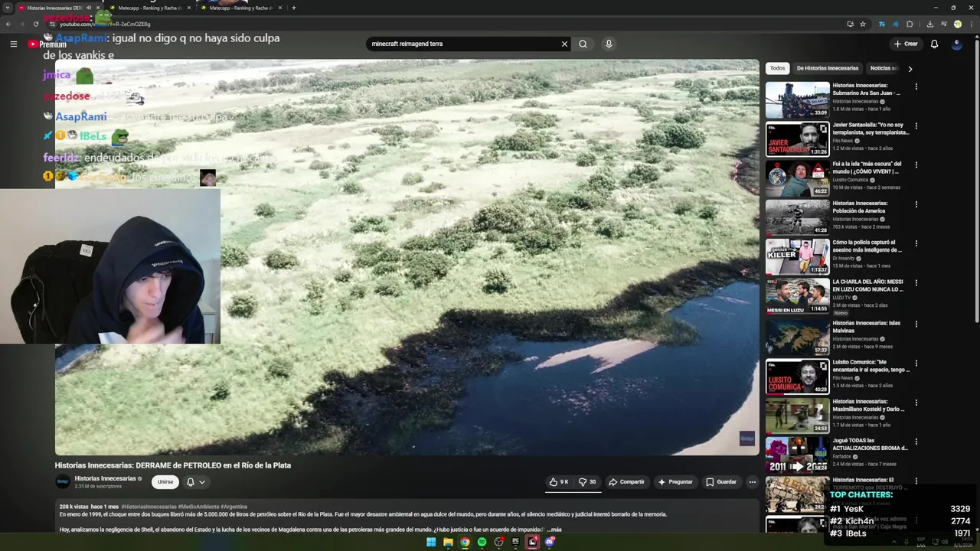Screen dimensions: 980x551
Task: Reload the current page
Action: (35, 24)
